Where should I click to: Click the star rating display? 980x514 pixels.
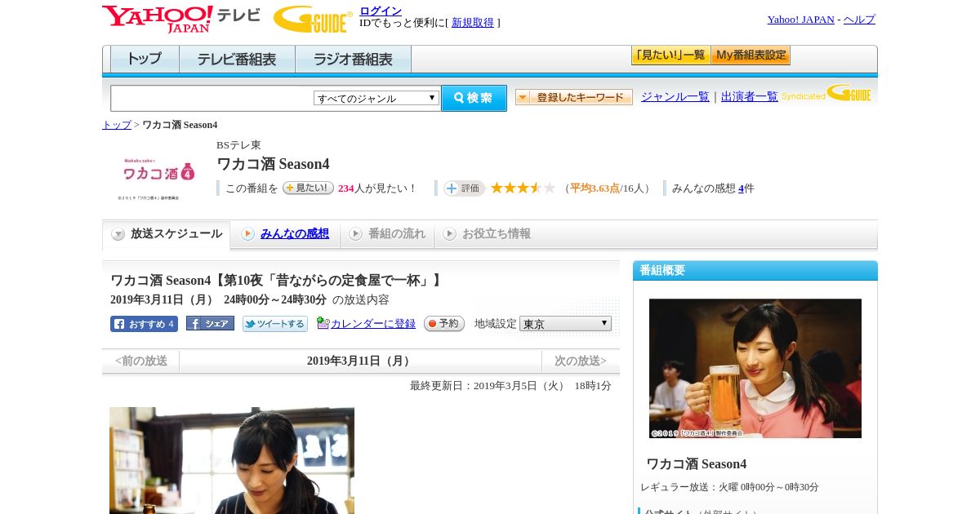523,188
